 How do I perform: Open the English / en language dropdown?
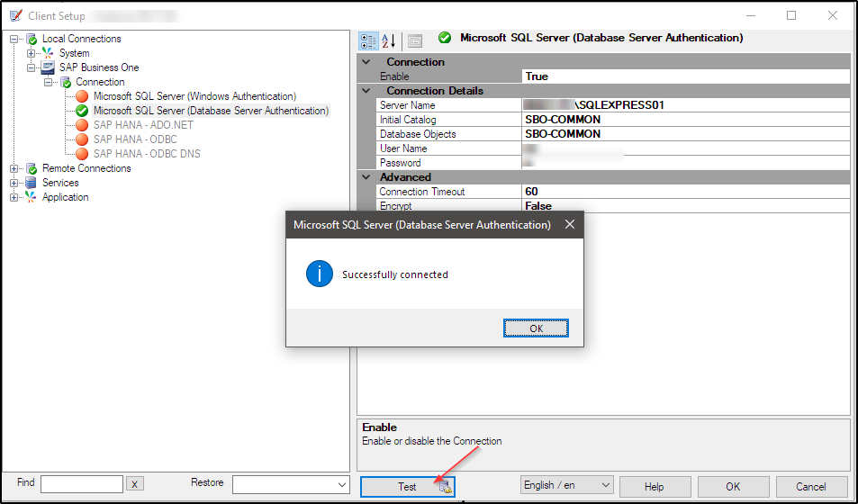(566, 485)
